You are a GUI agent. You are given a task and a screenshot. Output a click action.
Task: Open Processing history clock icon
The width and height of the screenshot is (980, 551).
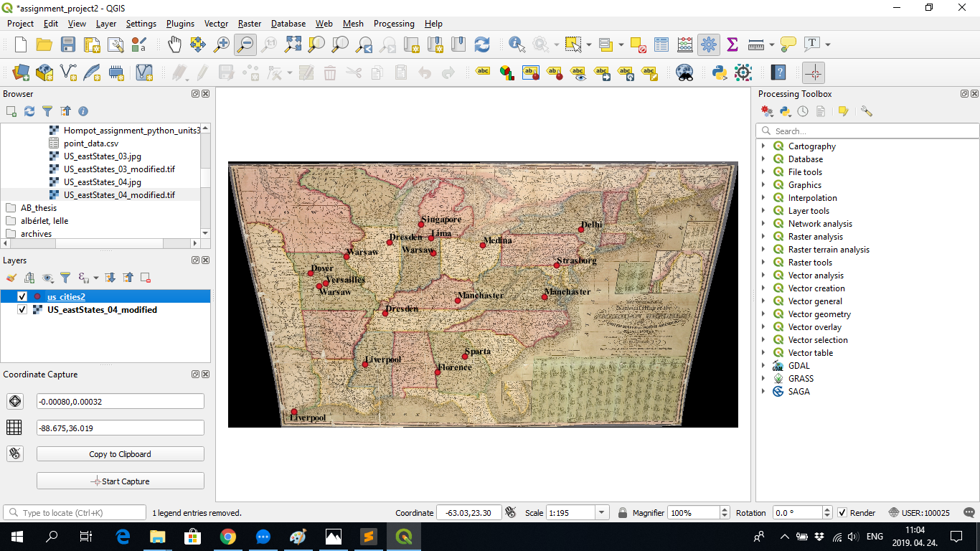click(x=803, y=111)
